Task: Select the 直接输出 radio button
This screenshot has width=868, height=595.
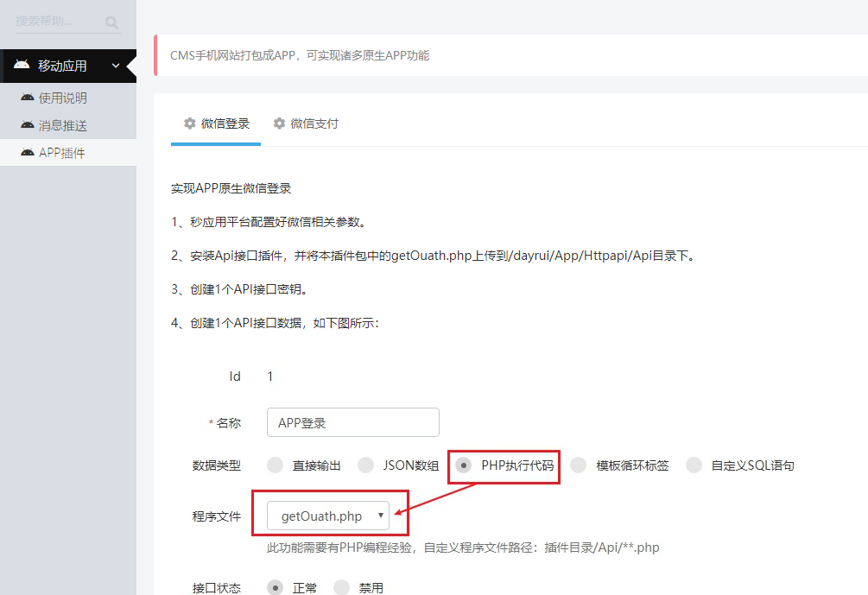Action: [276, 465]
